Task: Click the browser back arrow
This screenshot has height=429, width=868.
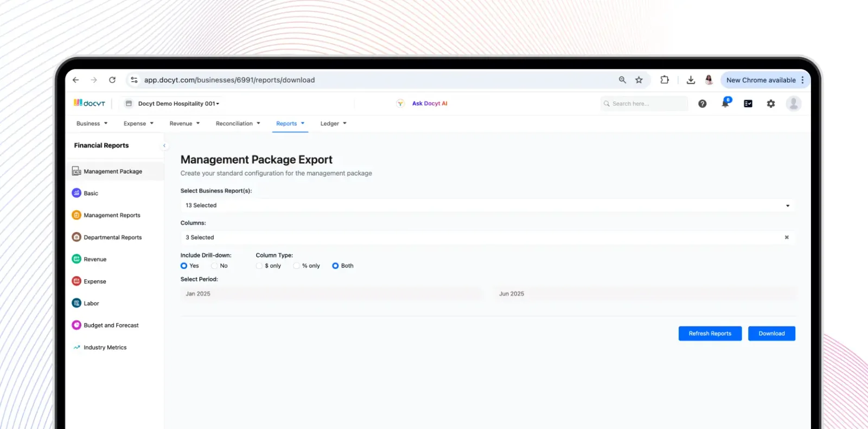Action: click(x=76, y=80)
